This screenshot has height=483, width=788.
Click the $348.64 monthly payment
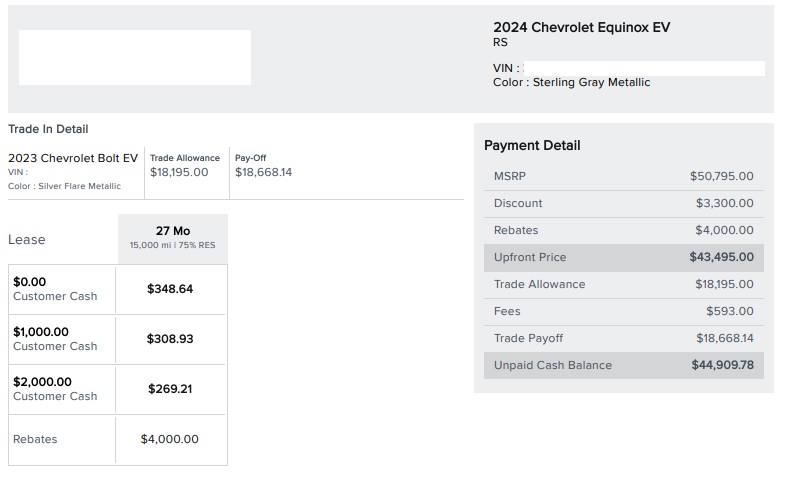click(x=170, y=289)
